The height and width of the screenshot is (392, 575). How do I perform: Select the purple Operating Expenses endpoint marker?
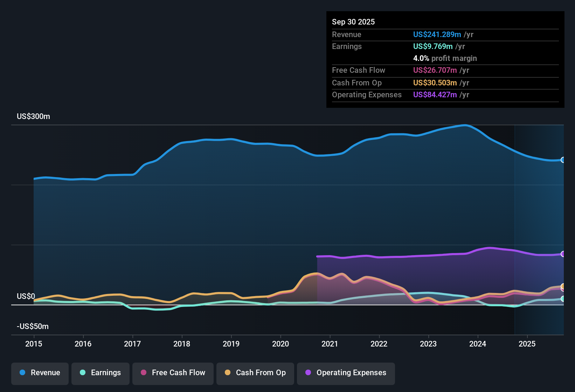(563, 254)
